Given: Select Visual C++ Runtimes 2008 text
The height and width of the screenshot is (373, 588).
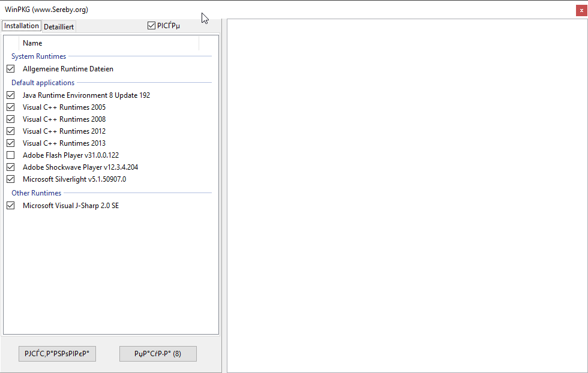Looking at the screenshot, I should [x=64, y=119].
